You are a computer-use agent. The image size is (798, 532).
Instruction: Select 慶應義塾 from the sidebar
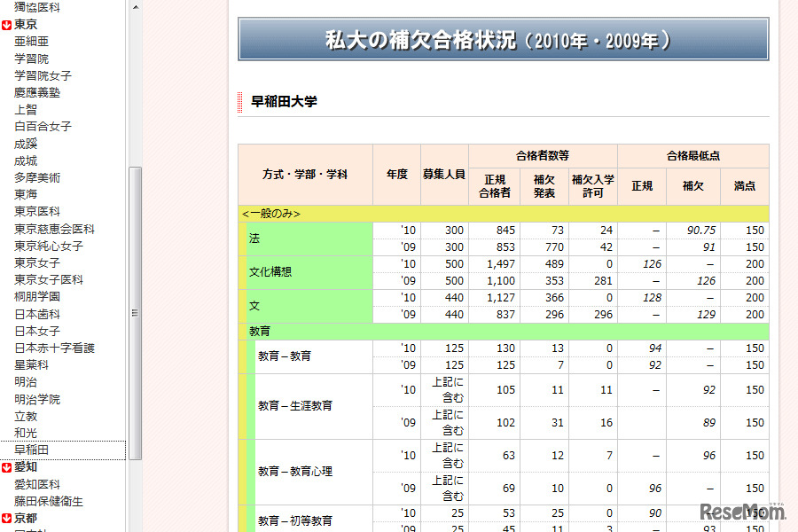(37, 93)
